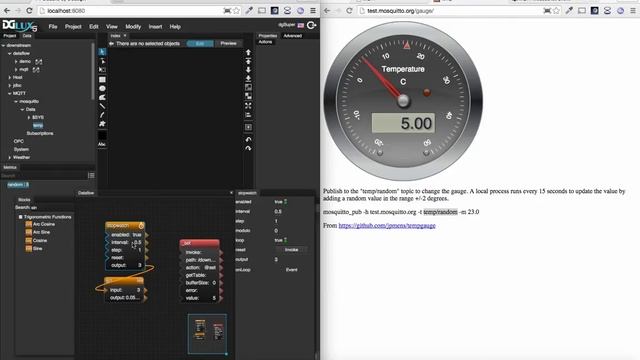Click the Actions button in properties panel
This screenshot has width=640, height=360.
click(265, 42)
